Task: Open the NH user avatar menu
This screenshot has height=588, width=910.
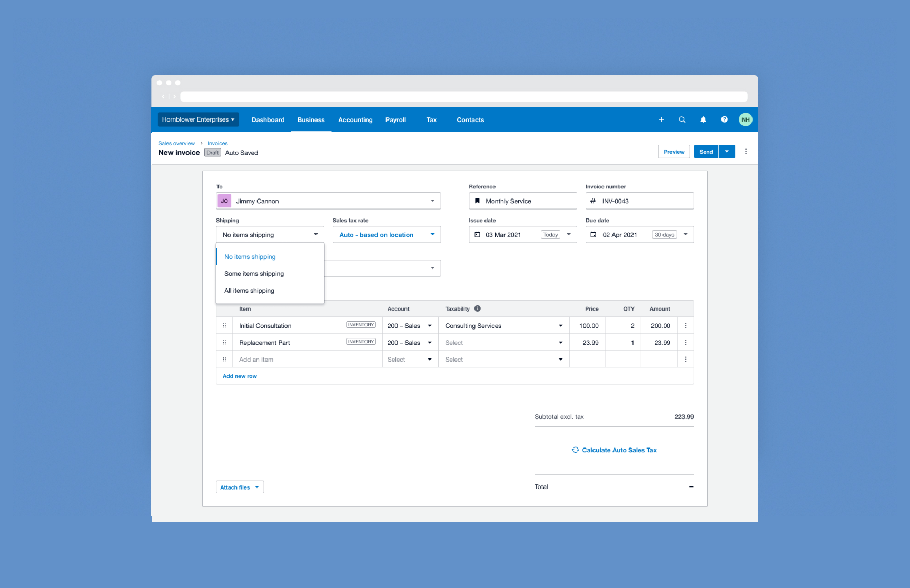Action: tap(745, 119)
